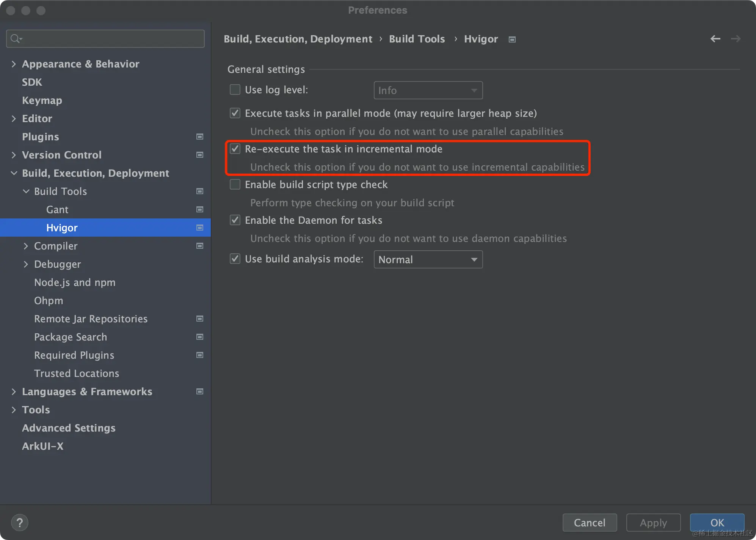Confirm settings with the OK button

tap(717, 523)
